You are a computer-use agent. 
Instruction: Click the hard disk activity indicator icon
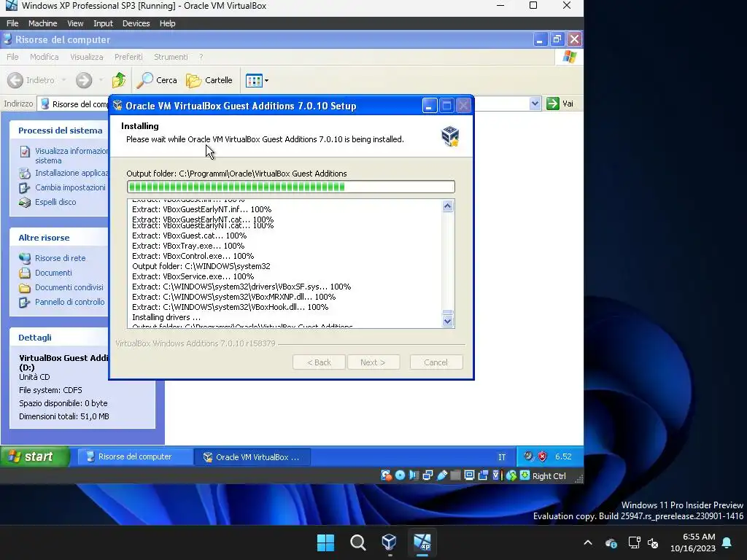pos(387,475)
